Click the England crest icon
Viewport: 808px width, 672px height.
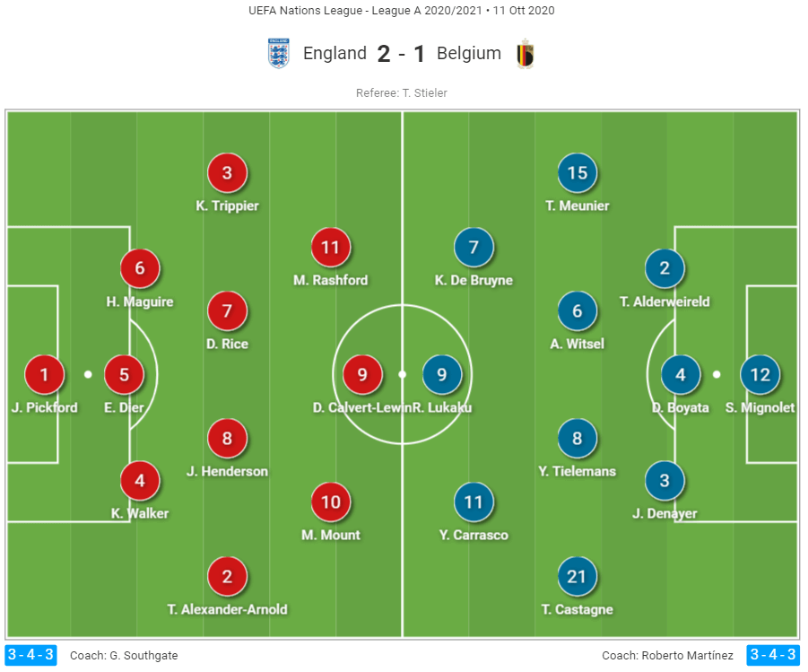pyautogui.click(x=279, y=54)
